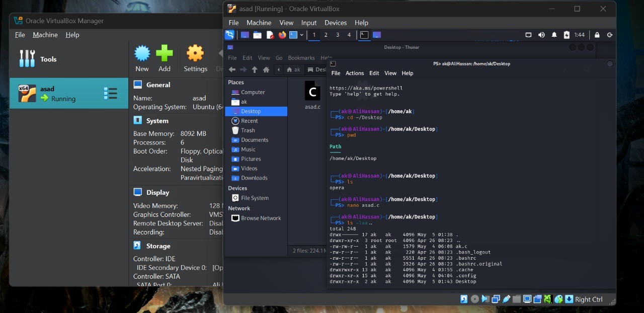Click the USB devices status icon
644x313 pixels.
[x=507, y=299]
